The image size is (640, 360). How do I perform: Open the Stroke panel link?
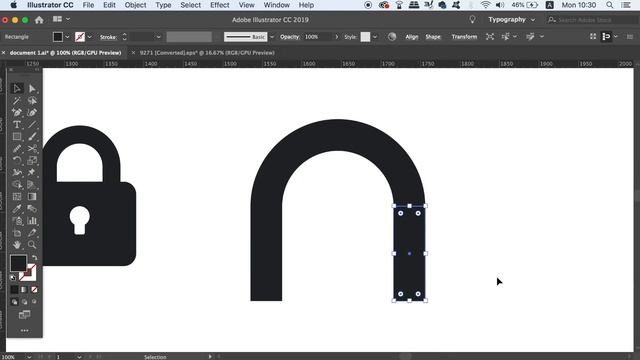point(108,37)
